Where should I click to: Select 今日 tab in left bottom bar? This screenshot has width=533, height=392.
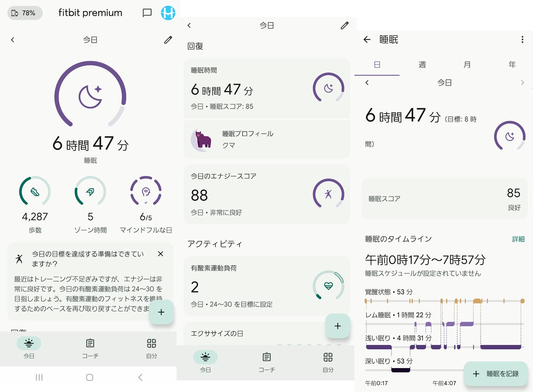[x=29, y=348]
